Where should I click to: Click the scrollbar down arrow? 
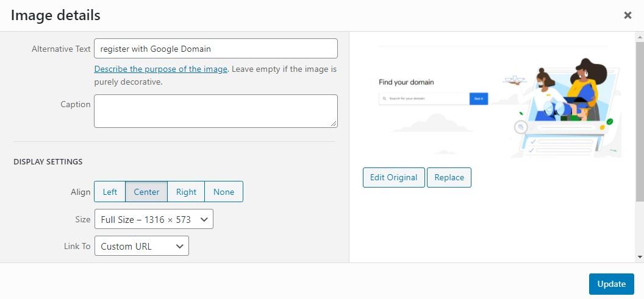[640, 257]
